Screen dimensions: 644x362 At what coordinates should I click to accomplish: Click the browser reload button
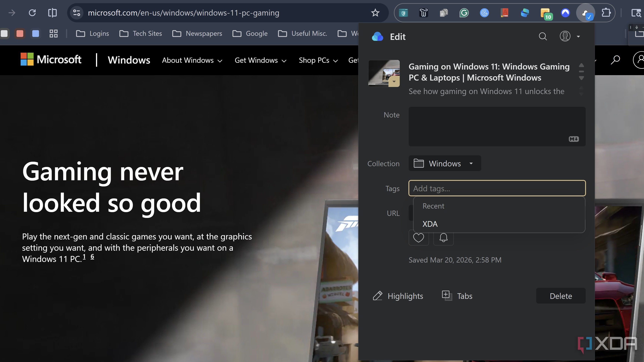(32, 13)
